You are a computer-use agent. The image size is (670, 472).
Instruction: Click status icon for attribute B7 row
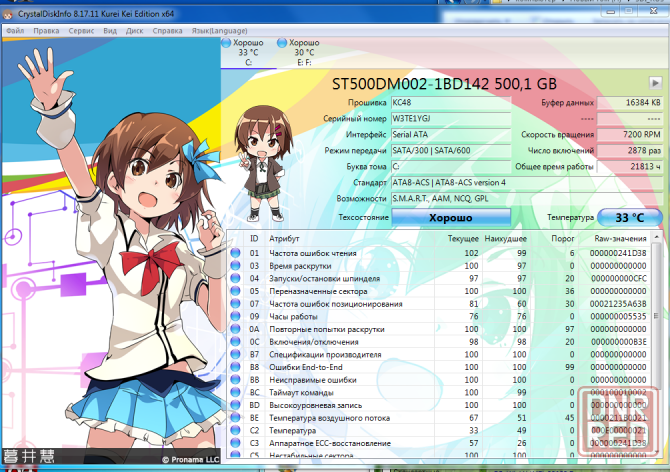(x=235, y=354)
